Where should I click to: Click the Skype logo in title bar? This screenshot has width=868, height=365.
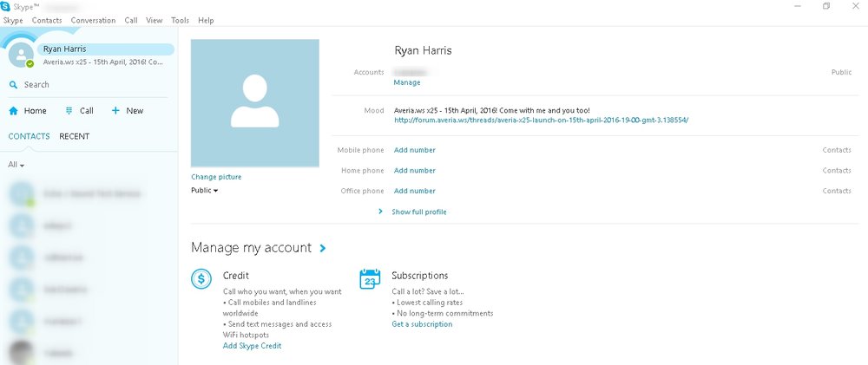point(7,6)
